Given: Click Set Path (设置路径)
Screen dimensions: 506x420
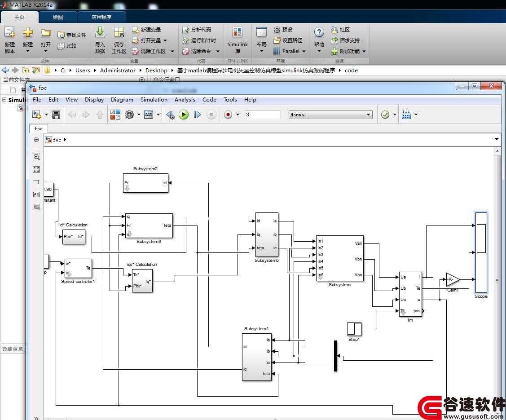Looking at the screenshot, I should [288, 40].
